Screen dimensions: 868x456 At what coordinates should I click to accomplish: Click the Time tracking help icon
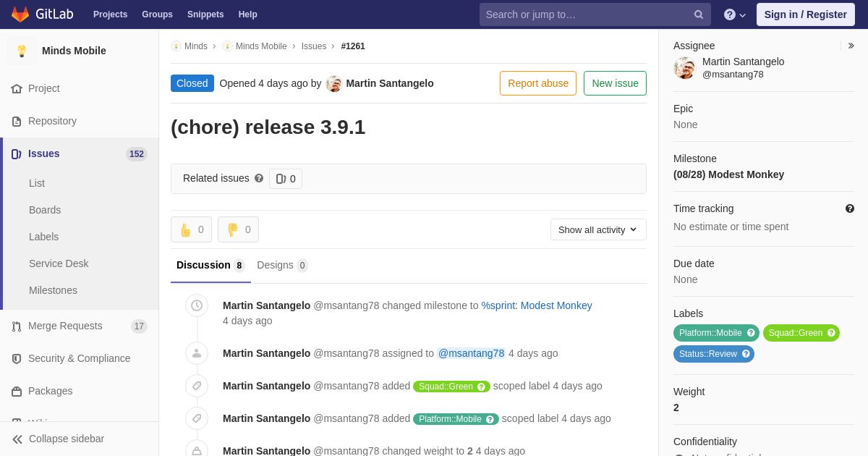click(850, 208)
